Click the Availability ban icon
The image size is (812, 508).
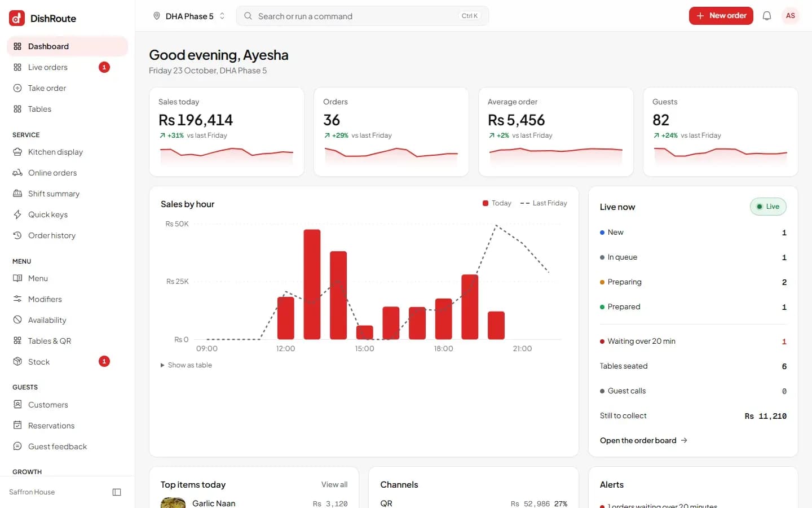coord(17,320)
